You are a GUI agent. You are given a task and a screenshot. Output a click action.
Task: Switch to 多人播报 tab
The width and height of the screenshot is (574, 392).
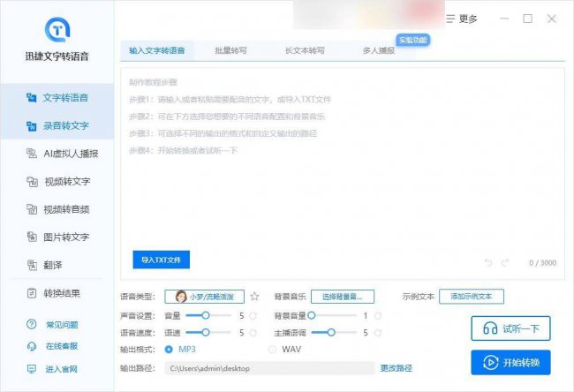[x=379, y=50]
